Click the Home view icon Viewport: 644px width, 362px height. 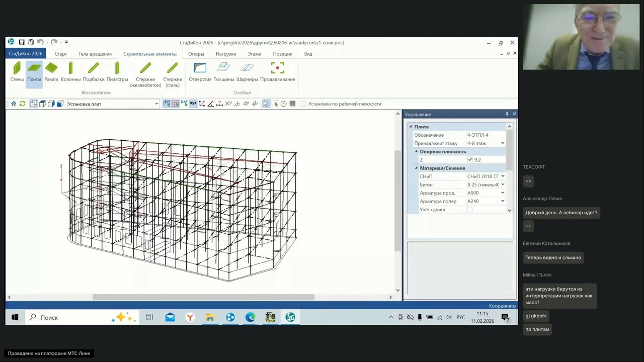[14, 104]
